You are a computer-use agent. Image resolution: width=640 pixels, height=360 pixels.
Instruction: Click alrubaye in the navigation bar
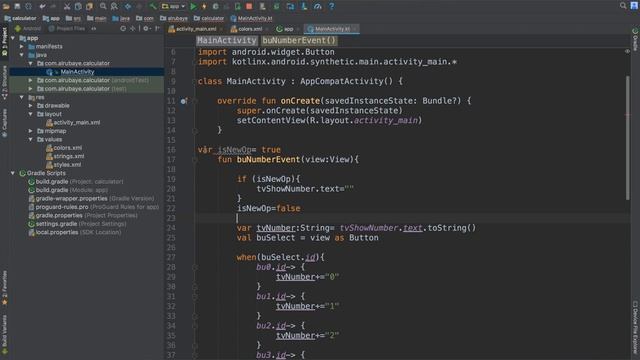click(x=174, y=18)
